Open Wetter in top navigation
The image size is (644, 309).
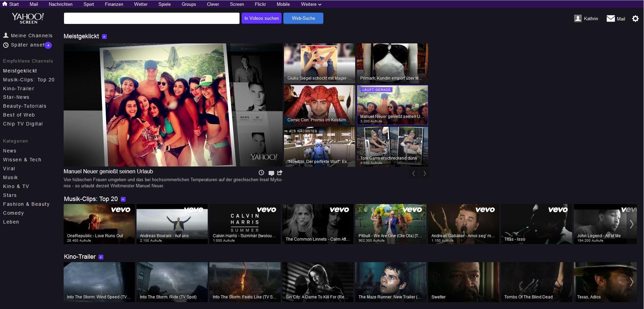click(141, 4)
